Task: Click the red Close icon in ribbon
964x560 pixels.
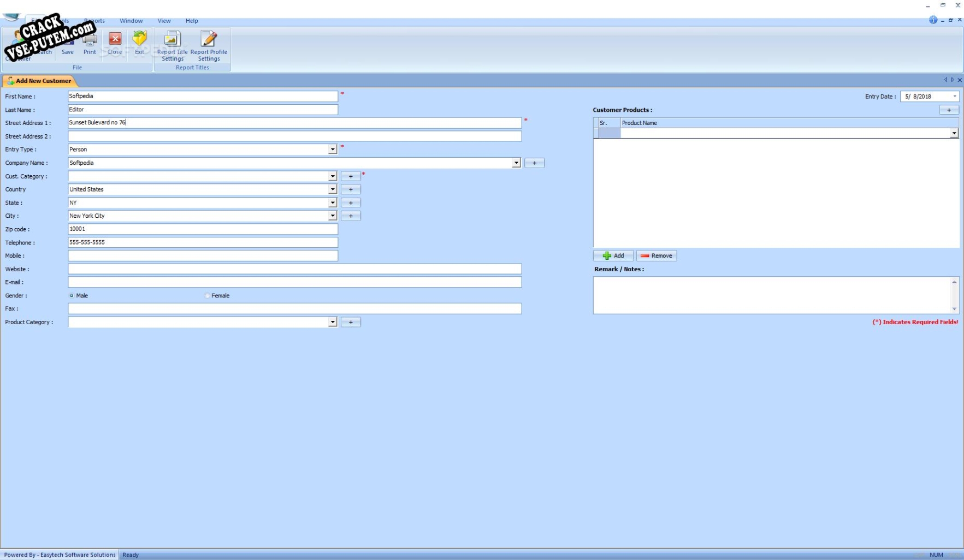Action: tap(115, 39)
